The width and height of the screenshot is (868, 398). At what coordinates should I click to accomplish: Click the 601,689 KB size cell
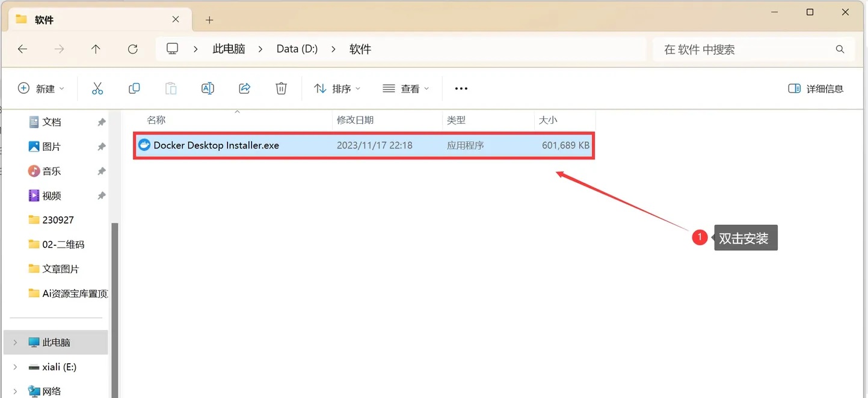(x=565, y=145)
